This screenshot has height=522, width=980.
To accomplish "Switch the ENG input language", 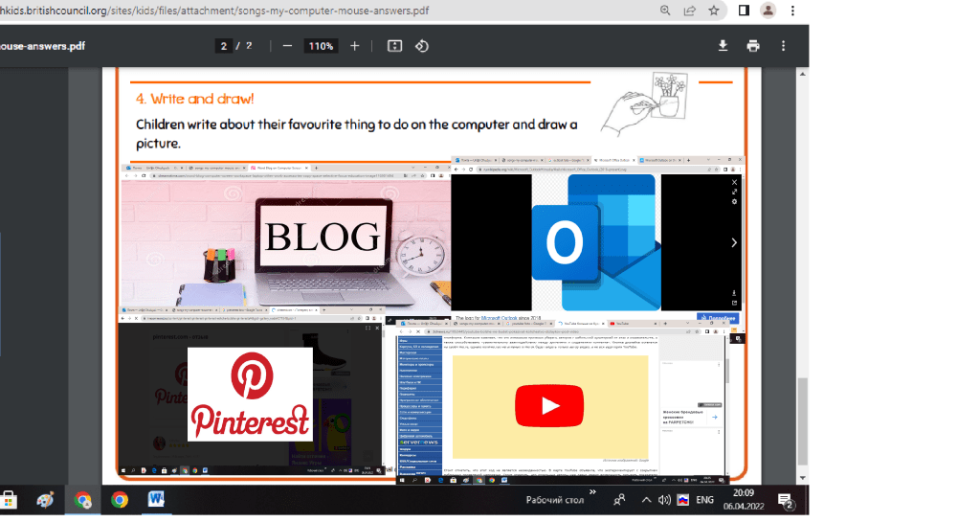I will point(704,500).
